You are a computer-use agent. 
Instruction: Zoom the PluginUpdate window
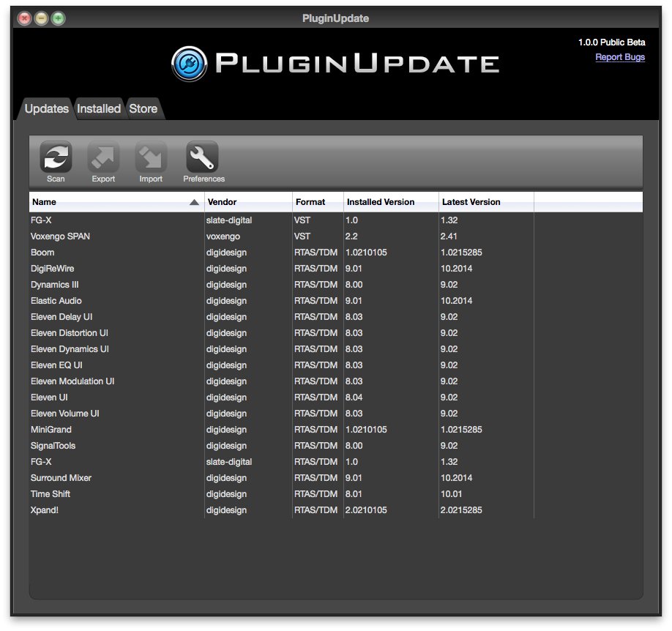[58, 18]
